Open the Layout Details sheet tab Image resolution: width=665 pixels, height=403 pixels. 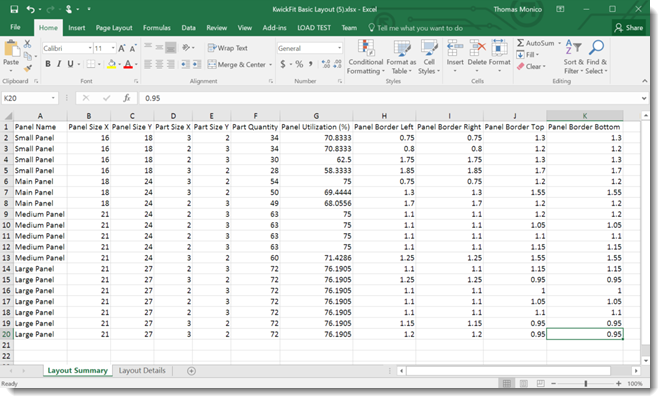click(x=142, y=370)
